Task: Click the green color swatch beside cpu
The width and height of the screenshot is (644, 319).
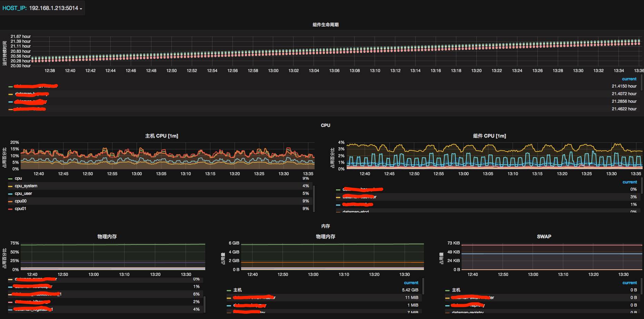Action: (10, 179)
